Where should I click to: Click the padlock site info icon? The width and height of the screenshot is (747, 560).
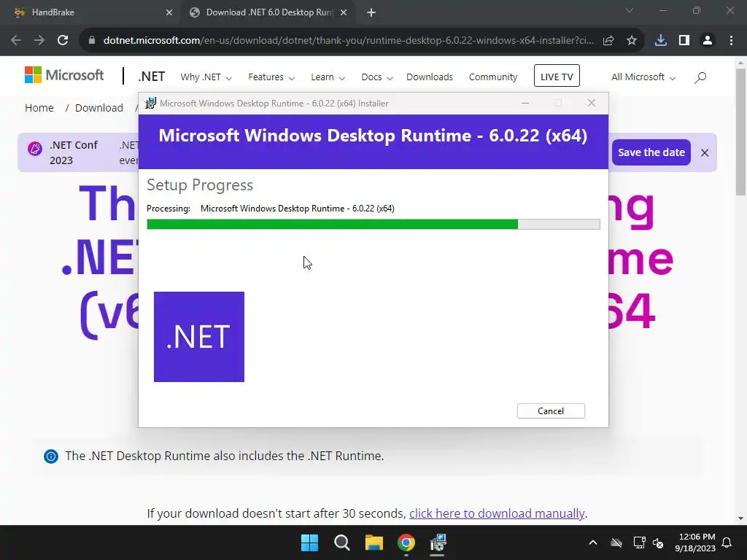(x=92, y=41)
